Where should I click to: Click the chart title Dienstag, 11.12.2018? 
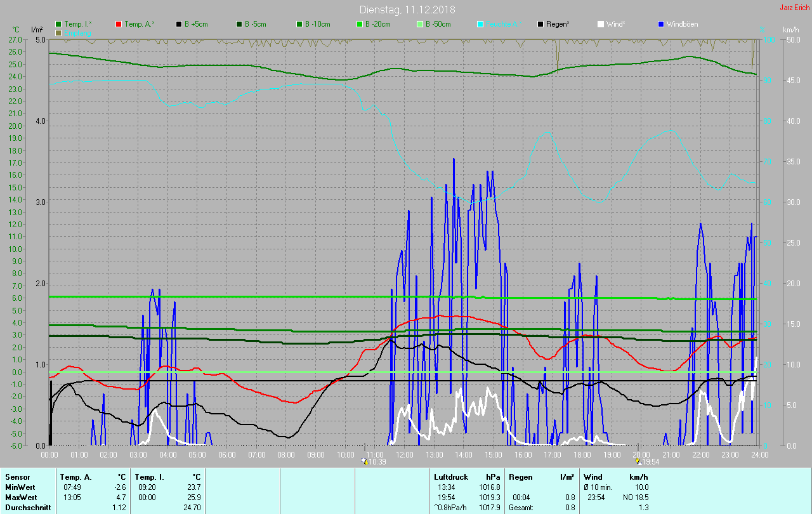pos(407,10)
